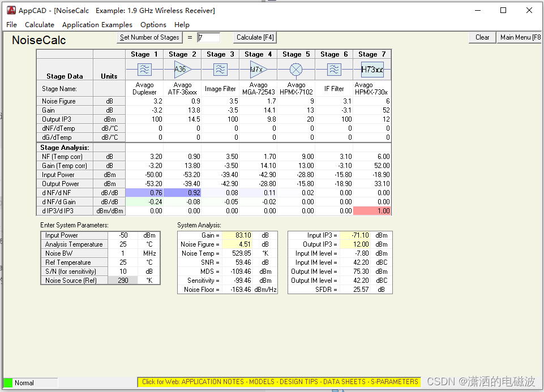Open the File menu
Viewport: 544px width, 392px height.
click(x=11, y=25)
